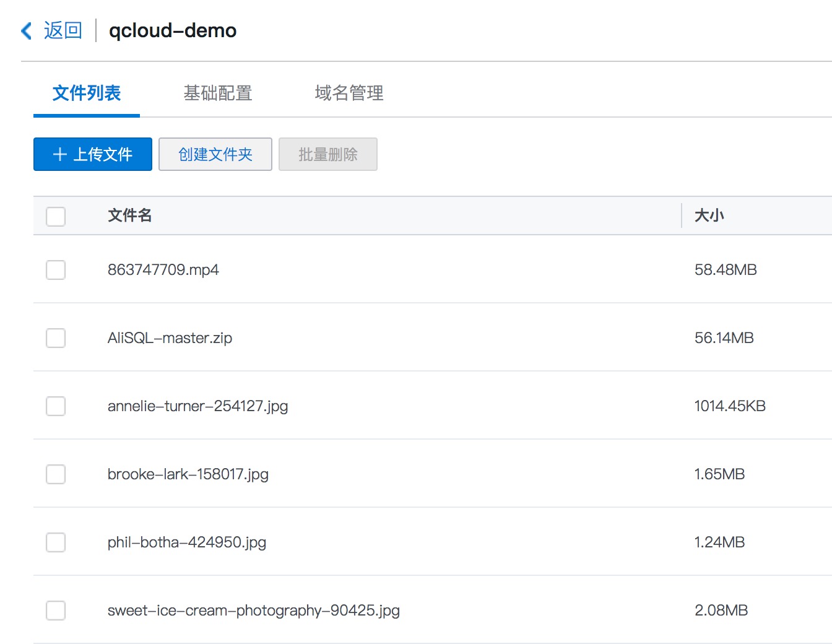
Task: Tick checkbox for sweet-ice-cream-photography-90425.jpg
Action: pyautogui.click(x=56, y=611)
